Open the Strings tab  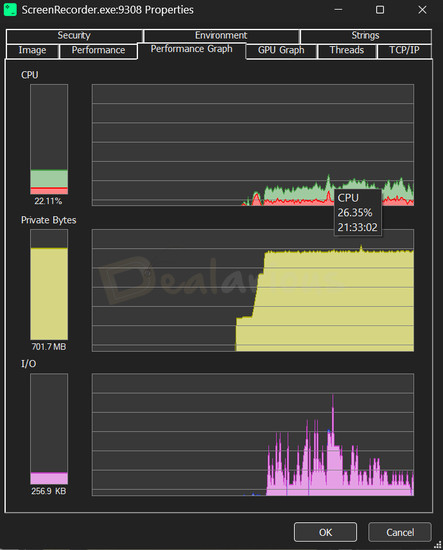365,36
